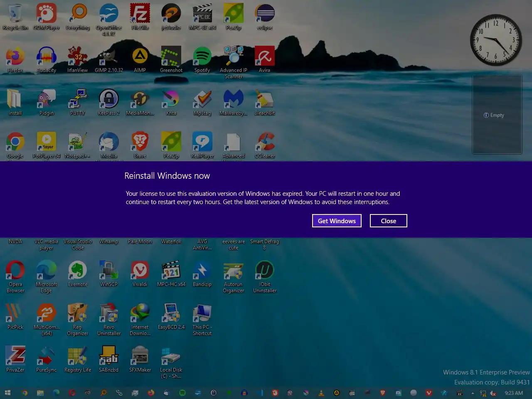Select the Autorun Organizer desktop icon

click(234, 276)
